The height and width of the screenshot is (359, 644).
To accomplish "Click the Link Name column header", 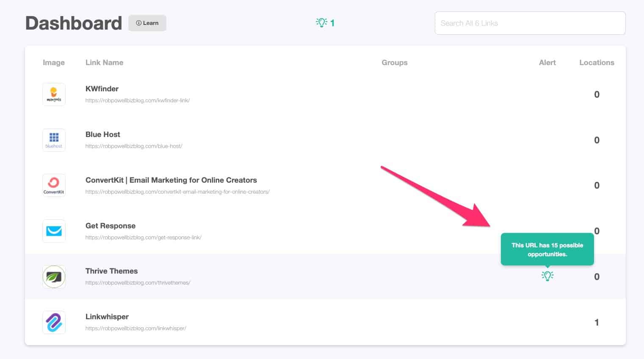I will 104,62.
